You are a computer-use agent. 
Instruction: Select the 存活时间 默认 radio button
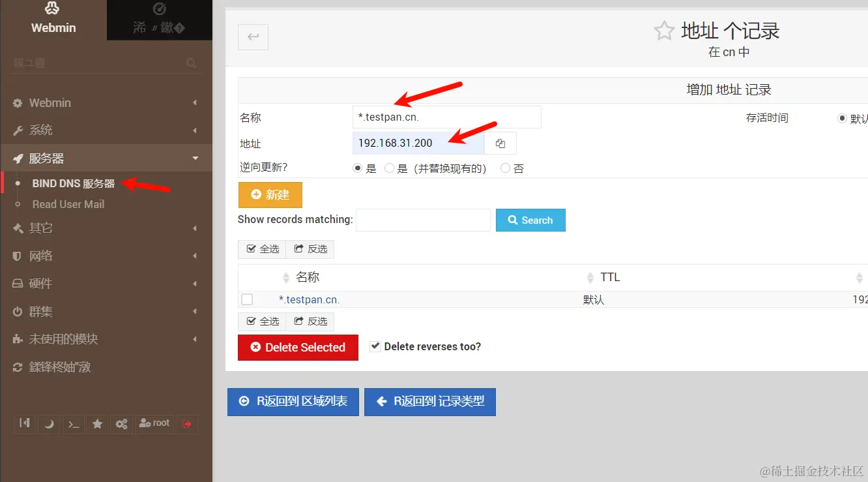843,119
